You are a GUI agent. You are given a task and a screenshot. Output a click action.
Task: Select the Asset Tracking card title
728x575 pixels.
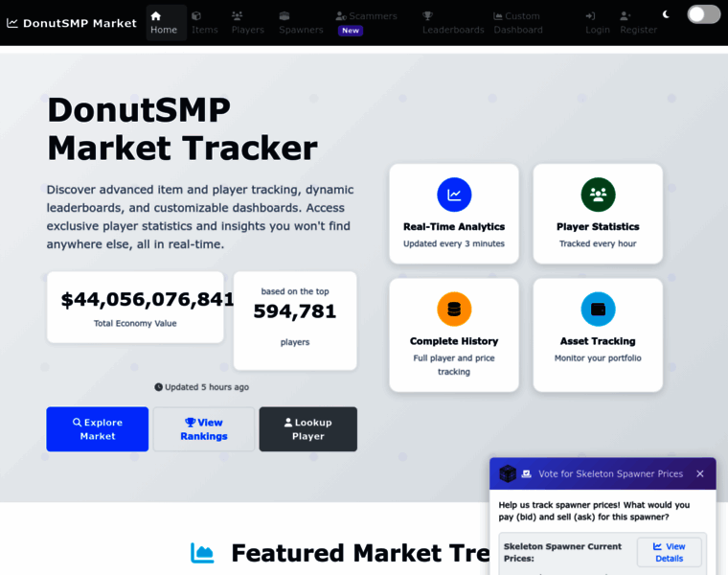(x=598, y=341)
